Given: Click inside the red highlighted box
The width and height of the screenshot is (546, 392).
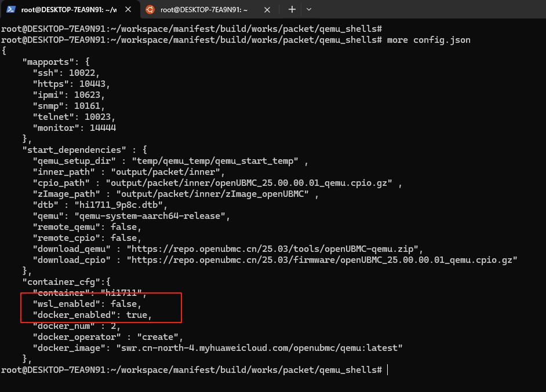Looking at the screenshot, I should [101, 308].
